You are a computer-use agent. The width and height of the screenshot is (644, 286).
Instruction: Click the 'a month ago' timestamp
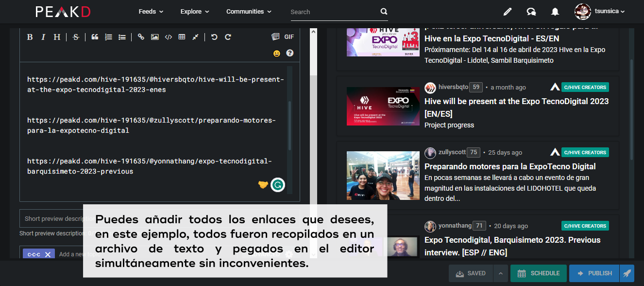508,88
